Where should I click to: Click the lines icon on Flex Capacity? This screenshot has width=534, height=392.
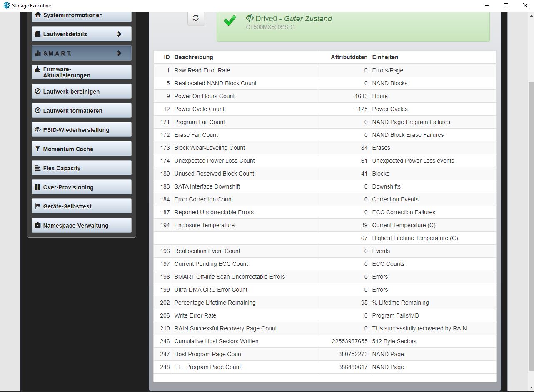(38, 168)
